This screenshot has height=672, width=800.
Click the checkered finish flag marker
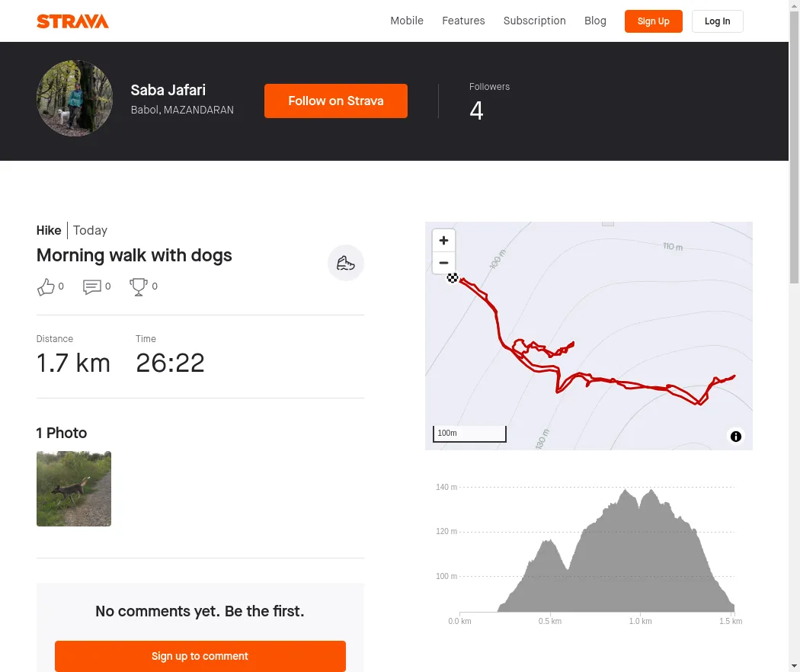pos(453,278)
